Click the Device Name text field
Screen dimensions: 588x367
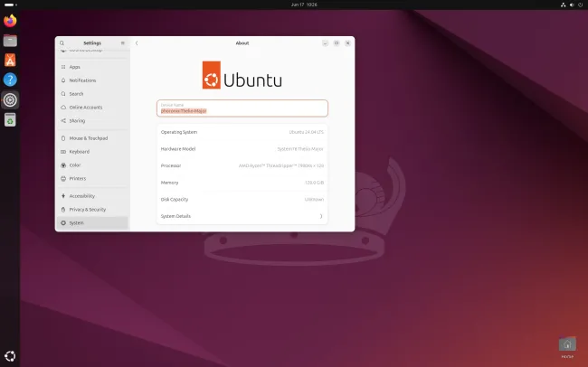point(242,108)
